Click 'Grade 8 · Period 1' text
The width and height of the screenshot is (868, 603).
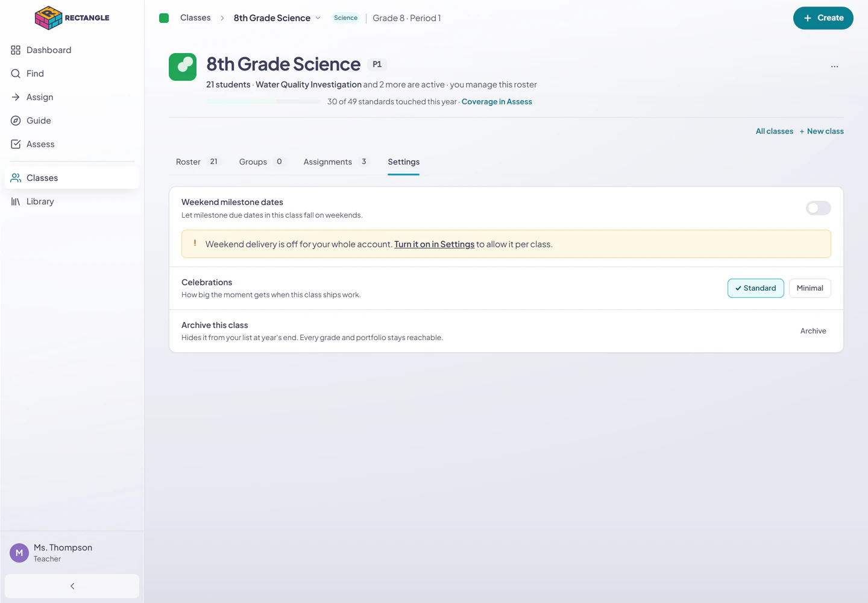407,18
